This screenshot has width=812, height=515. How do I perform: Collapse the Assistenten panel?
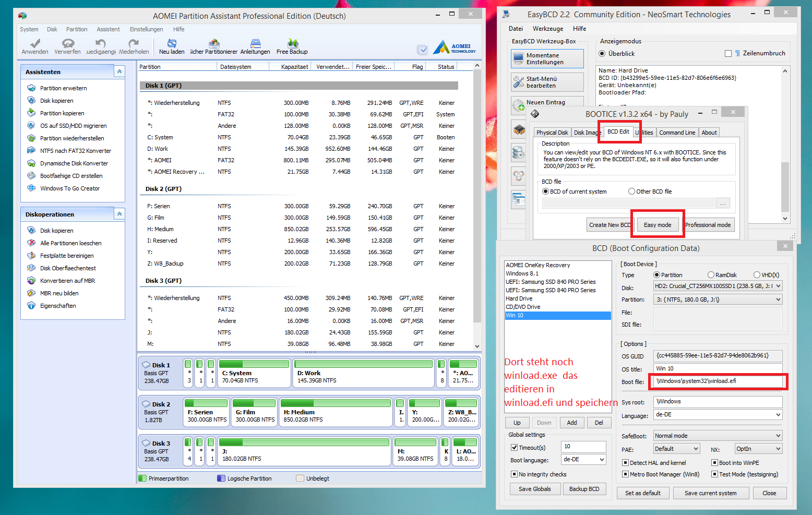[x=120, y=71]
